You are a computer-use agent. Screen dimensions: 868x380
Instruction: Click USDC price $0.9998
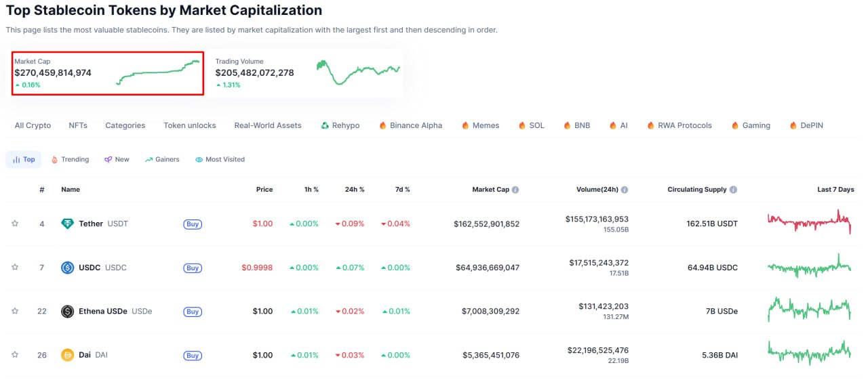coord(257,268)
